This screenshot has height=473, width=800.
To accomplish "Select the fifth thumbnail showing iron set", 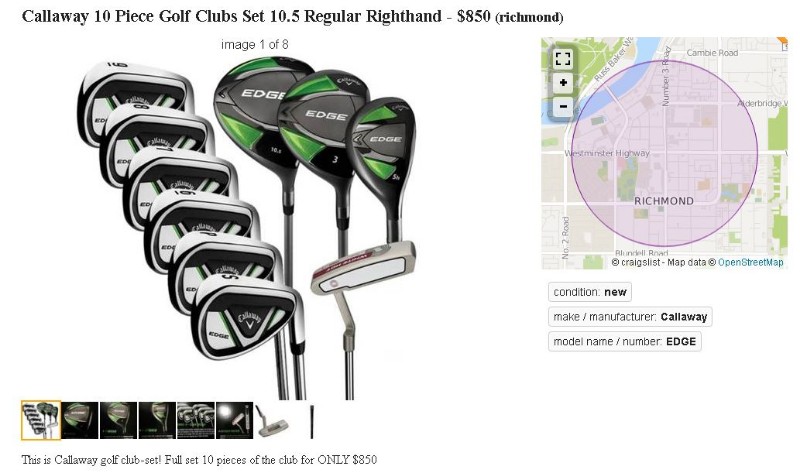I will pyautogui.click(x=196, y=420).
